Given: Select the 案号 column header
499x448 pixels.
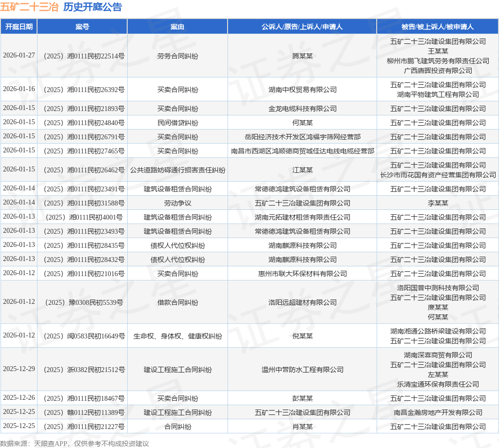Looking at the screenshot, I should coord(82,27).
